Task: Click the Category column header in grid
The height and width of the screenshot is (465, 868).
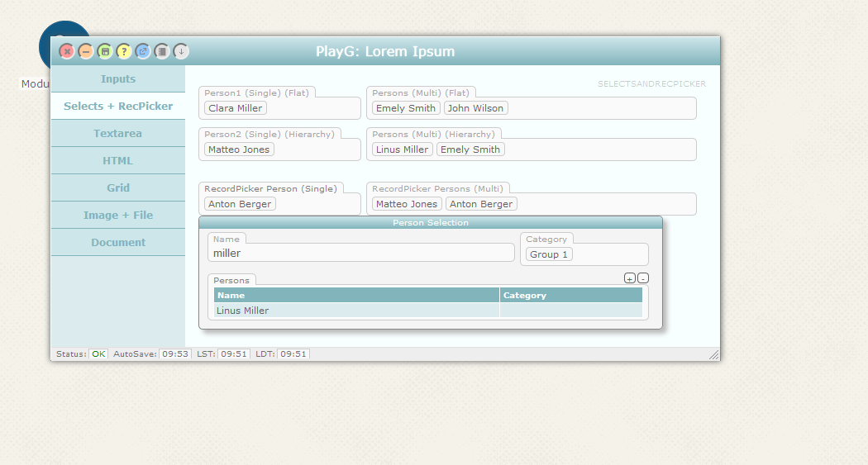Action: [x=570, y=295]
